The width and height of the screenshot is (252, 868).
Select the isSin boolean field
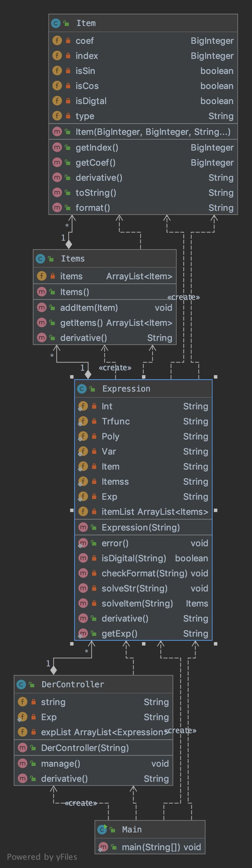143,71
